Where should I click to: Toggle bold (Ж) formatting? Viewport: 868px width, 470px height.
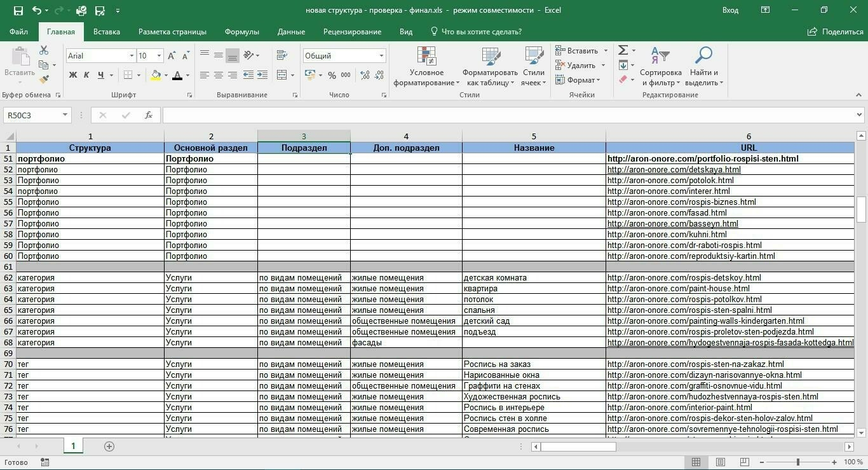pos(72,75)
